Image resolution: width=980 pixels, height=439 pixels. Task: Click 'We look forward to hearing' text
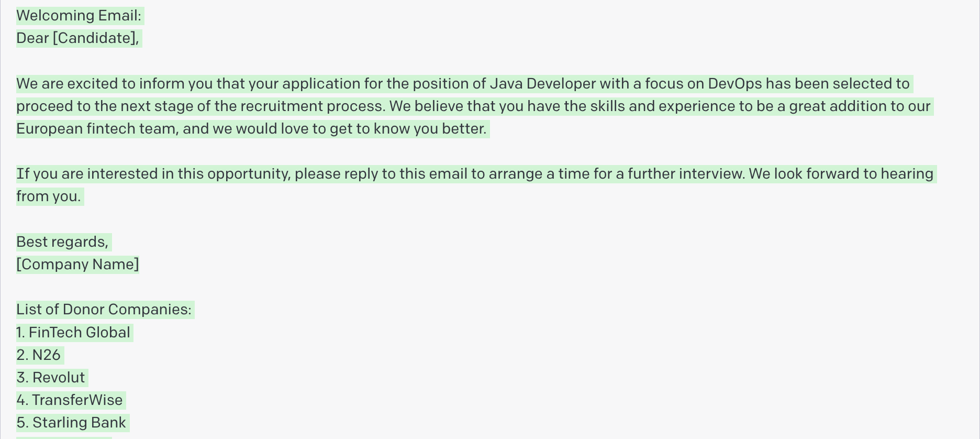pos(841,174)
